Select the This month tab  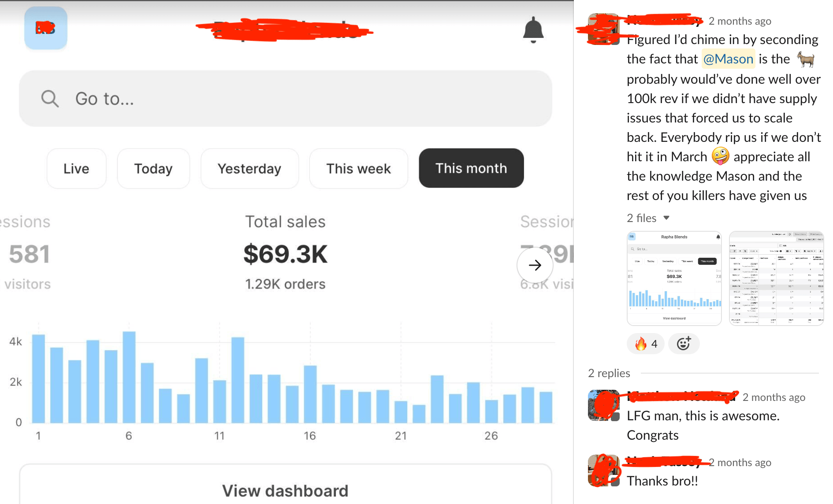pyautogui.click(x=471, y=168)
